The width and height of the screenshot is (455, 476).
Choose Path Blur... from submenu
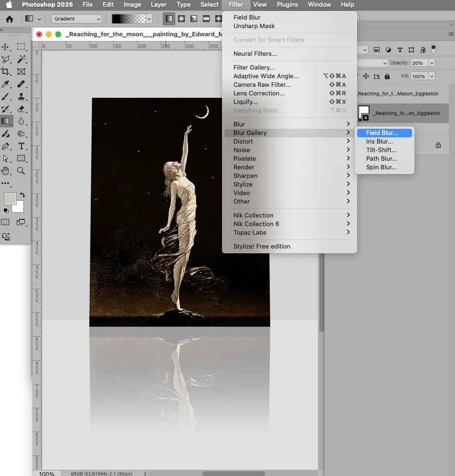tap(384, 158)
